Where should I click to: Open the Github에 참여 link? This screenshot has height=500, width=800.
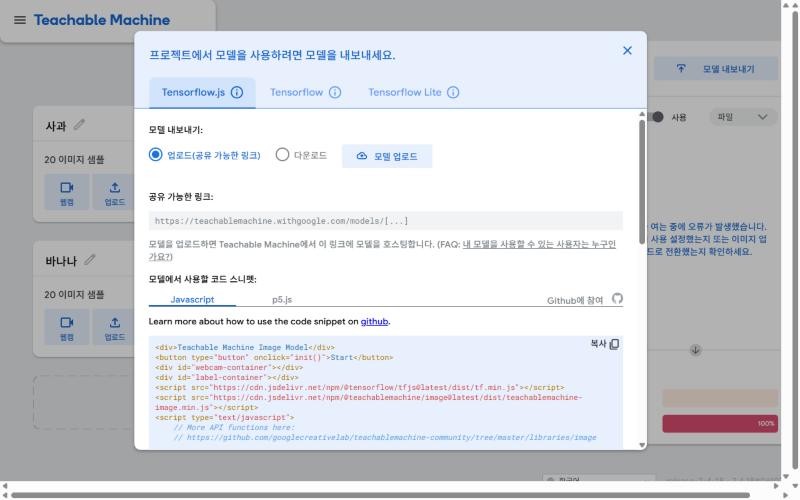[x=574, y=301]
